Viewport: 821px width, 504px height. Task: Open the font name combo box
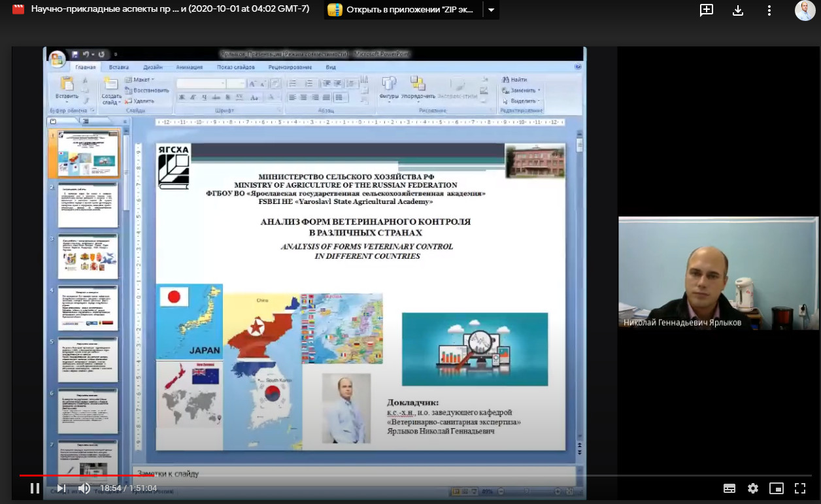[201, 83]
